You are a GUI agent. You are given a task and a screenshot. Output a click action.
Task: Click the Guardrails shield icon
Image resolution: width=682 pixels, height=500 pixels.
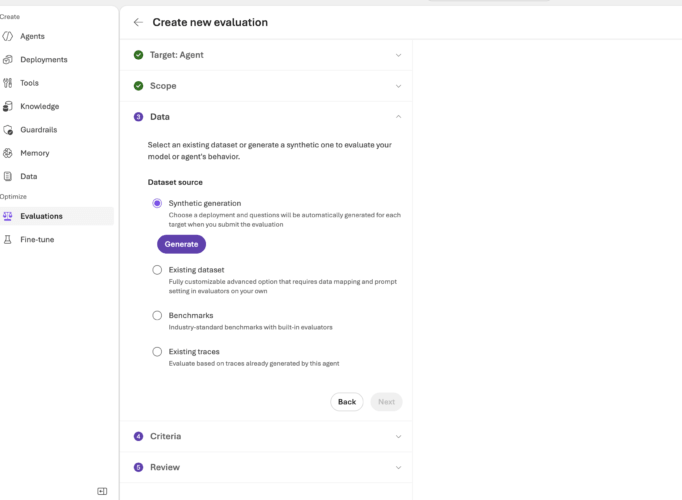(x=7, y=130)
